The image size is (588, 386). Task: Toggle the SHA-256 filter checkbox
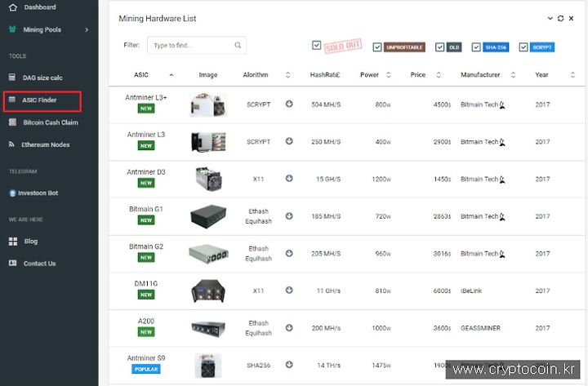pos(476,47)
